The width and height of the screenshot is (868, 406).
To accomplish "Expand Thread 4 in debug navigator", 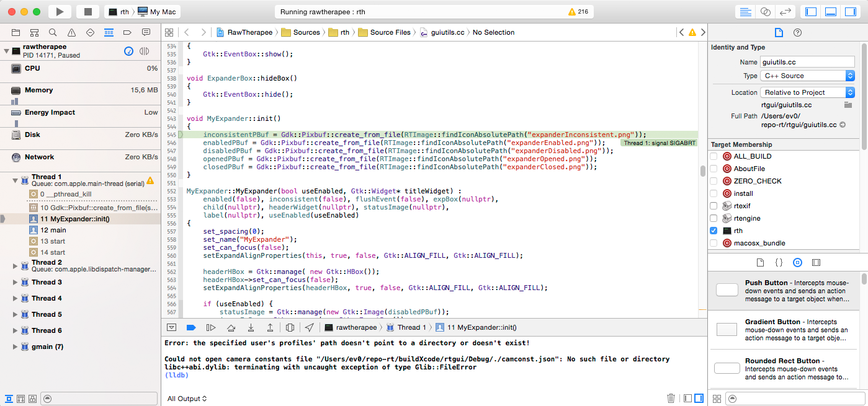I will 16,298.
